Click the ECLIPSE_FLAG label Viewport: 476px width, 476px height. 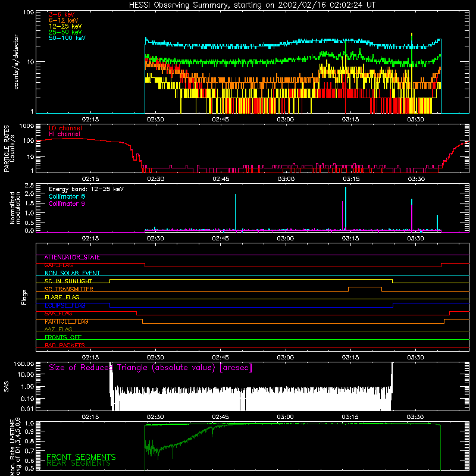click(65, 305)
